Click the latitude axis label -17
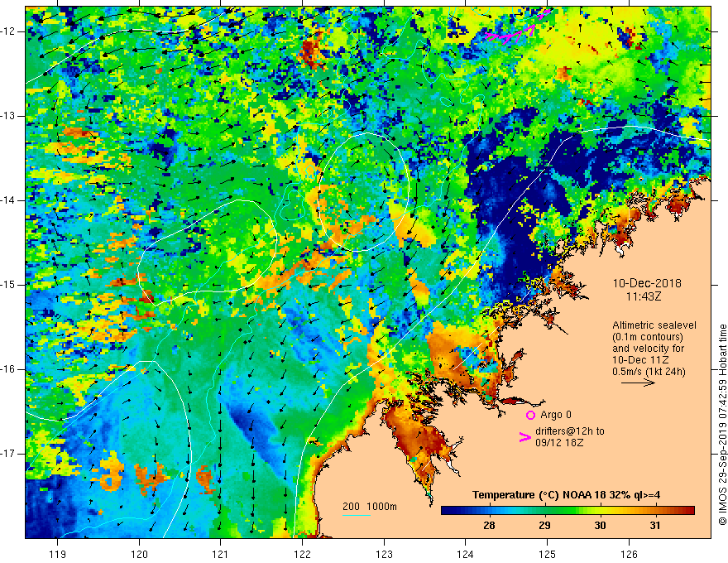 (8, 454)
